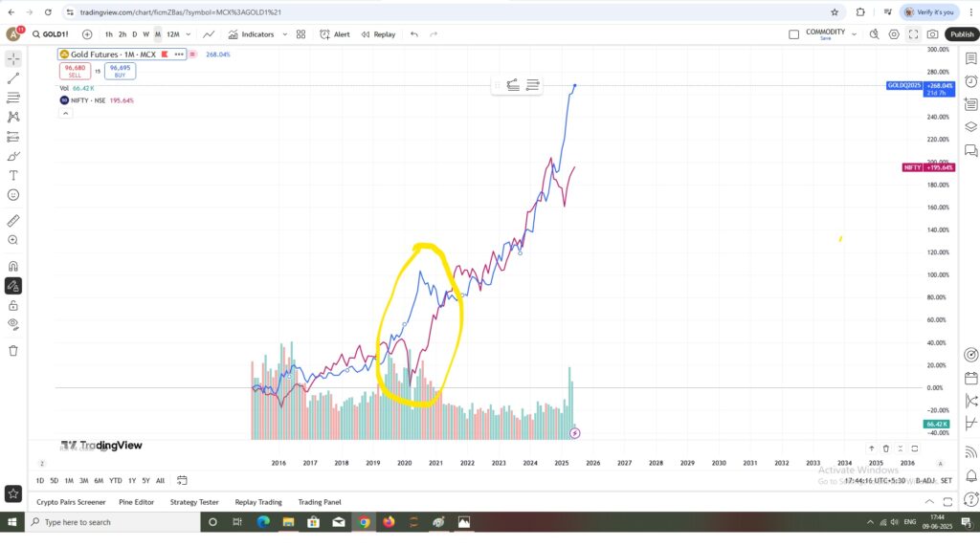Open indicator templates grid icon
Screen dimensions: 980x547
[x=301, y=34]
